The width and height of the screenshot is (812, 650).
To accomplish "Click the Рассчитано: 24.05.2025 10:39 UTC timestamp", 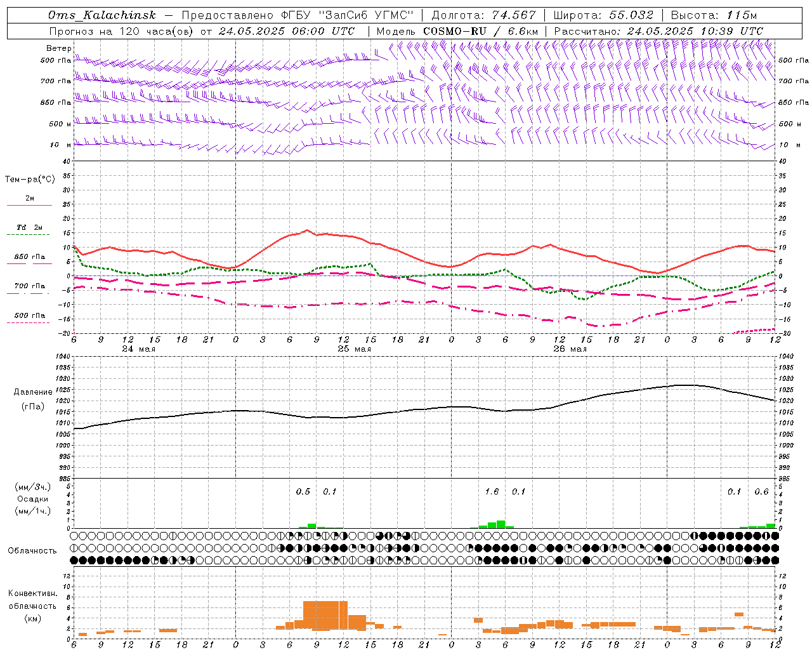I will 658,31.
